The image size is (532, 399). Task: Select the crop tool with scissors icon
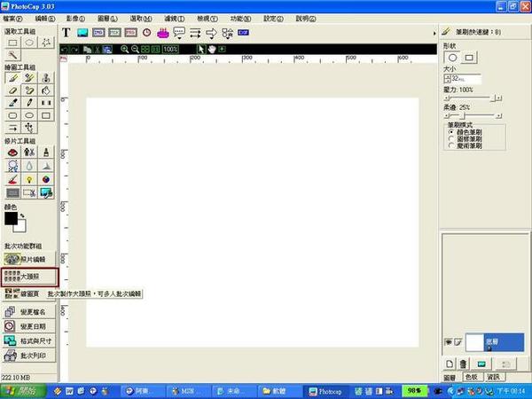29,193
